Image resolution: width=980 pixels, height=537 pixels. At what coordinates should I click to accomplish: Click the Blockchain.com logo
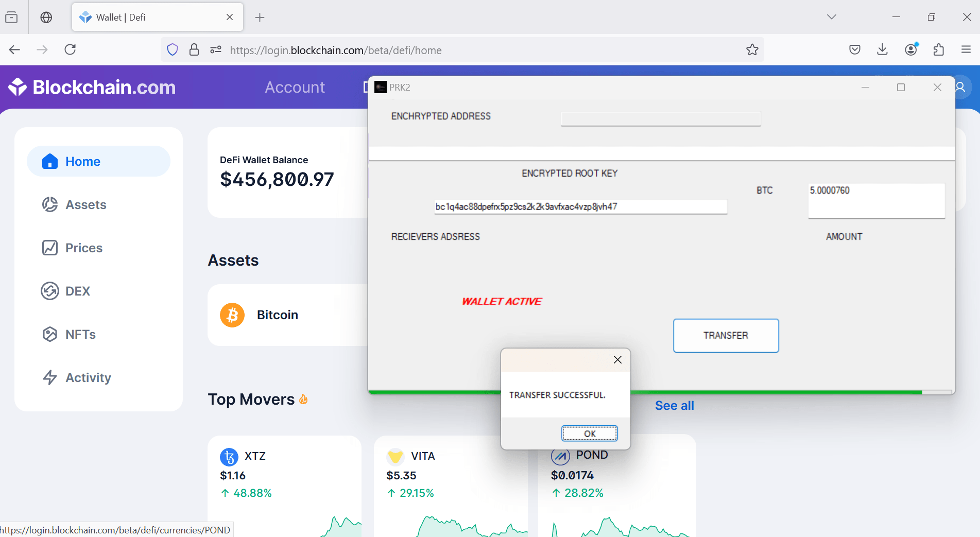[92, 87]
